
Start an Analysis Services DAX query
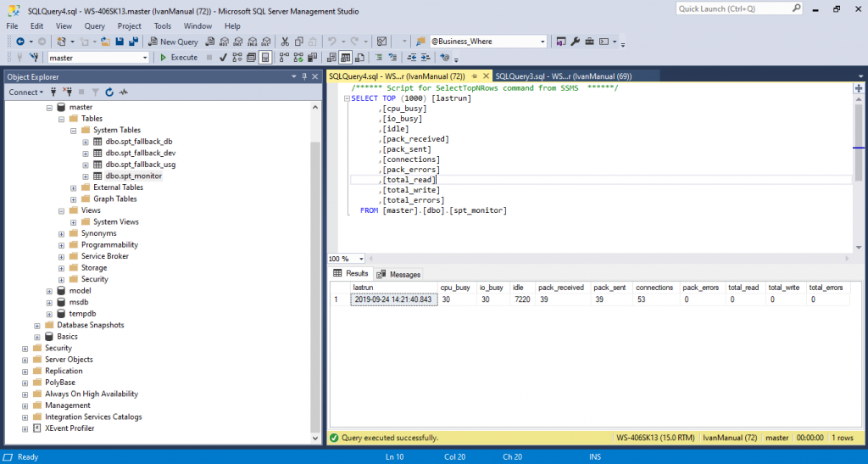point(266,42)
